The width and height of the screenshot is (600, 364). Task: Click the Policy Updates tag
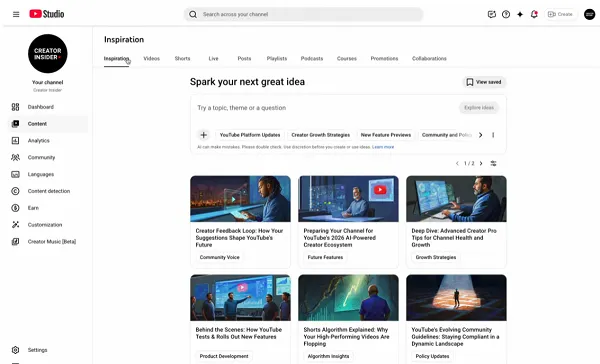pos(432,356)
